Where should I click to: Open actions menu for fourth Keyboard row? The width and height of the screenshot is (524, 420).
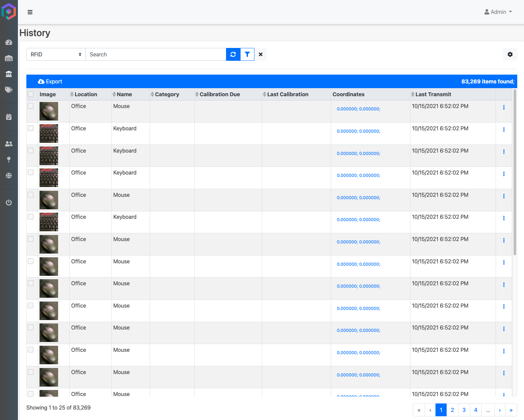504,218
